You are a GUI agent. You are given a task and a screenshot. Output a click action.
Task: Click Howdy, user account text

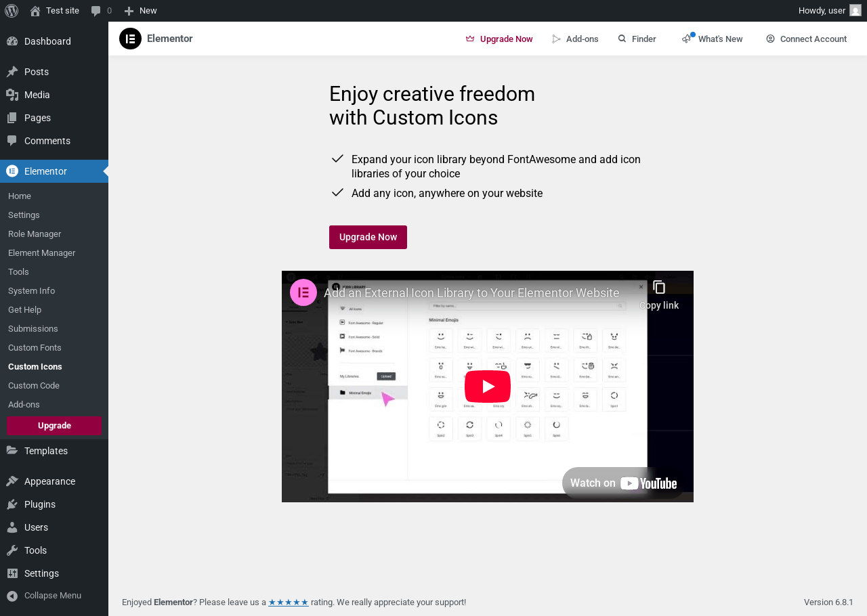point(822,11)
